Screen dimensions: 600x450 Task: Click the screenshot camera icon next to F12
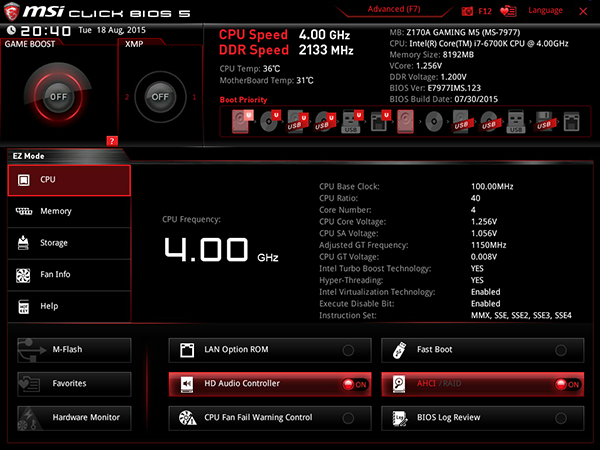coord(467,11)
